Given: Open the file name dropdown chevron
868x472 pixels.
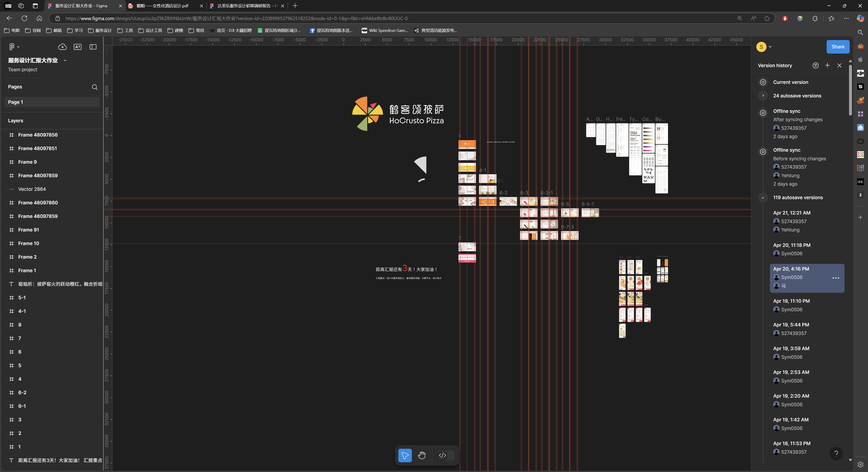Looking at the screenshot, I should pos(65,60).
